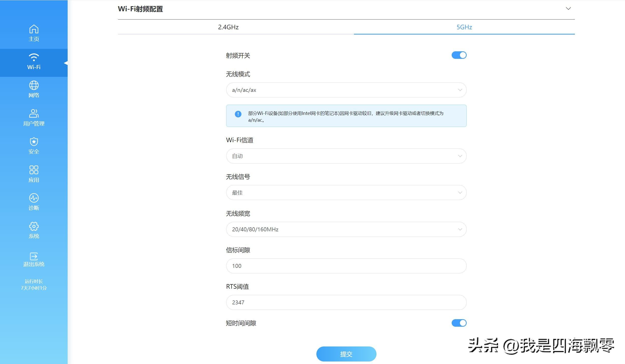Open the 安全 shield icon
Screen dimensions: 625x364
point(34,142)
